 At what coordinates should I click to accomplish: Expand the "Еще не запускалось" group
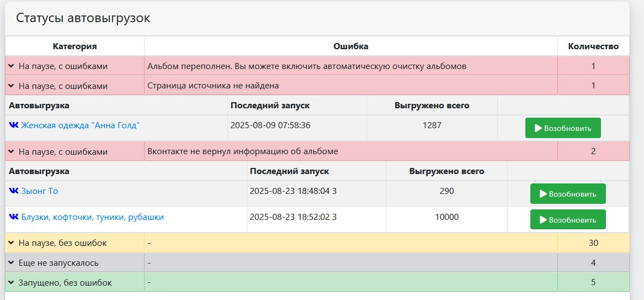(x=11, y=263)
